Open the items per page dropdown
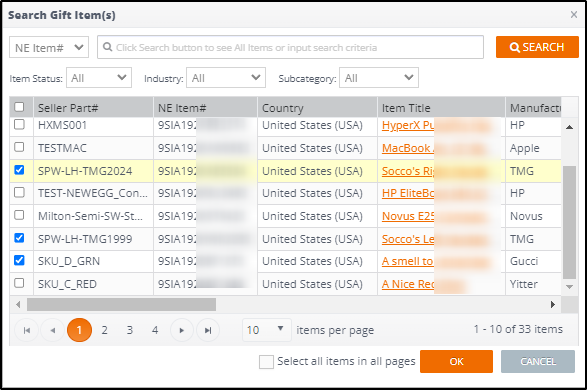The width and height of the screenshot is (587, 390). click(x=267, y=330)
